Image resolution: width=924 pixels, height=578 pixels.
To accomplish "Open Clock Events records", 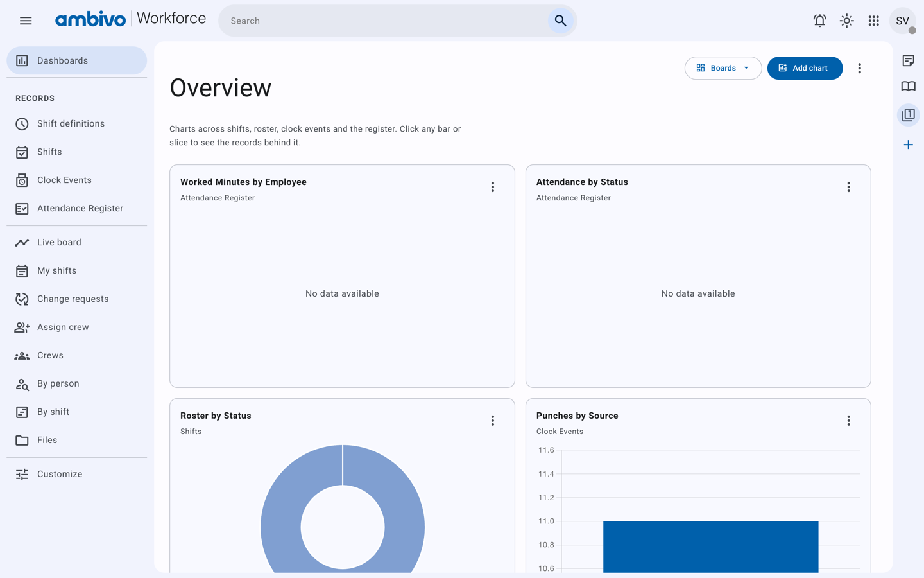I will coord(76,180).
